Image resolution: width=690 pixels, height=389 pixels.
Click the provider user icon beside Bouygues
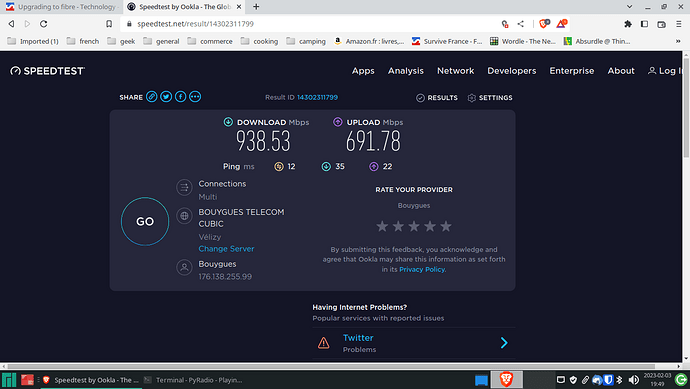click(184, 268)
